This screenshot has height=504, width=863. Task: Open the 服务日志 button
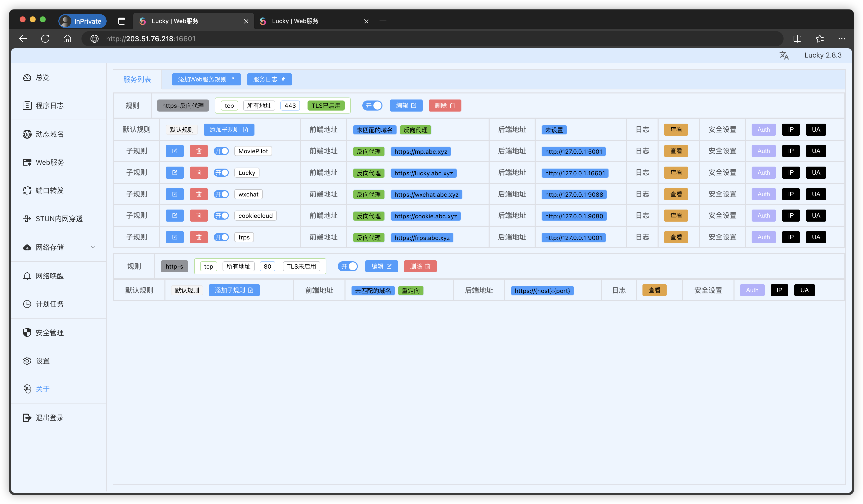pyautogui.click(x=269, y=79)
